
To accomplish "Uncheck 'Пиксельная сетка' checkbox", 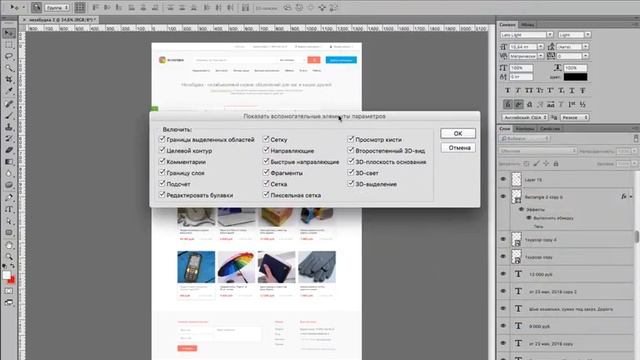I will pyautogui.click(x=266, y=195).
